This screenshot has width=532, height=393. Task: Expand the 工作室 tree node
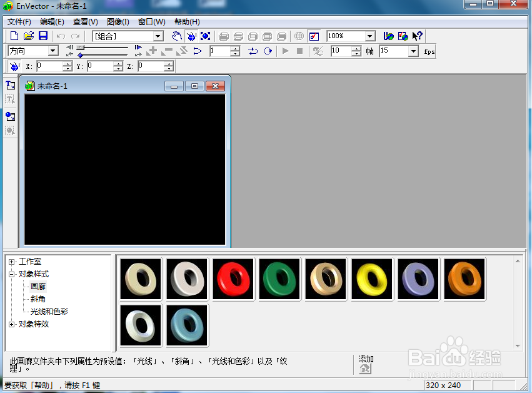click(x=11, y=262)
